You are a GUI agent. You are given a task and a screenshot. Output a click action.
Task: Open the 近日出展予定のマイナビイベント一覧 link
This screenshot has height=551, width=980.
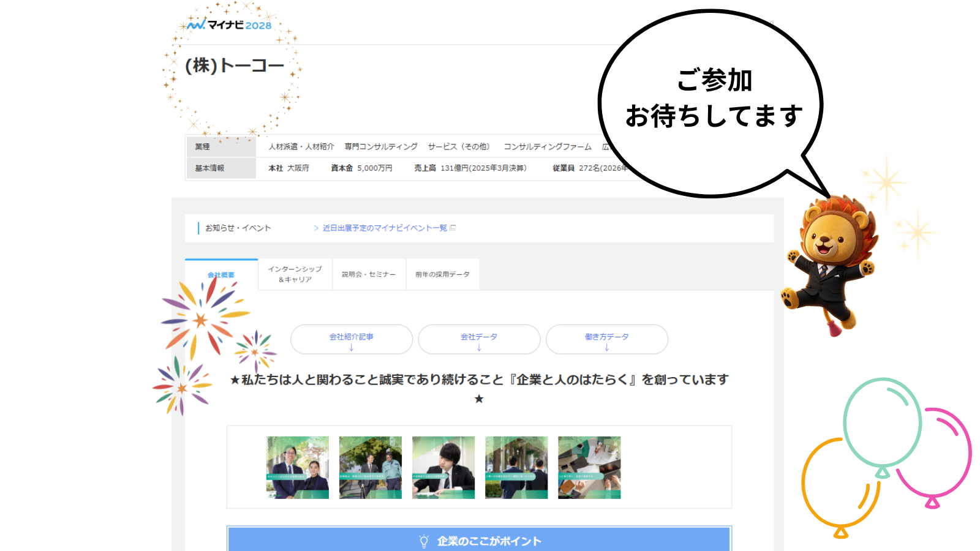[x=384, y=228]
